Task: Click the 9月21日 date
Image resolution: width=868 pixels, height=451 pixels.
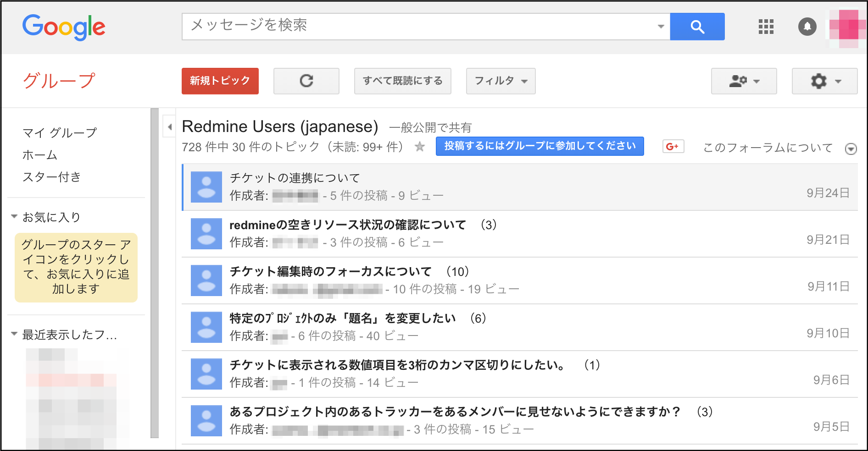Action: tap(828, 240)
